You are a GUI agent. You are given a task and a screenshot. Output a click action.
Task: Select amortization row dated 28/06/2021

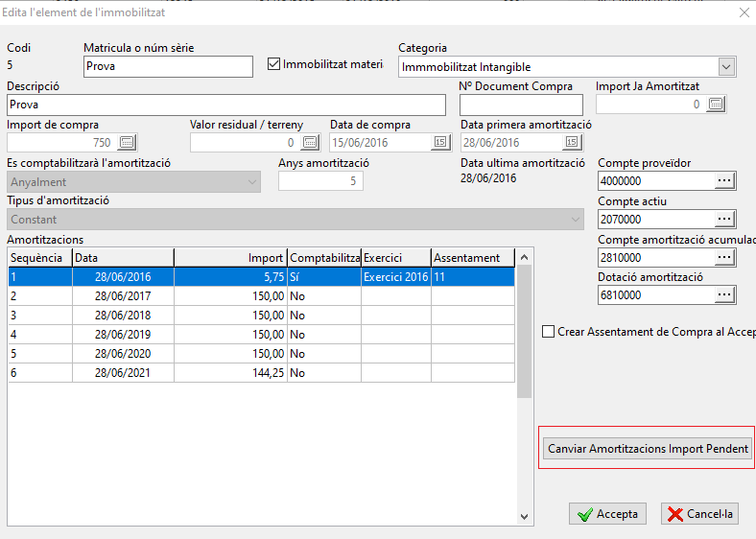coord(261,373)
